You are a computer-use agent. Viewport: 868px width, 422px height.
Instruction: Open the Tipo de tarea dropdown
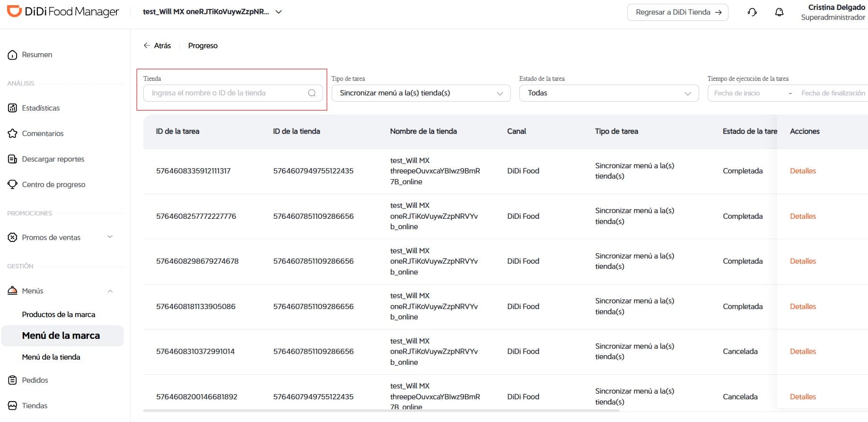tap(421, 93)
